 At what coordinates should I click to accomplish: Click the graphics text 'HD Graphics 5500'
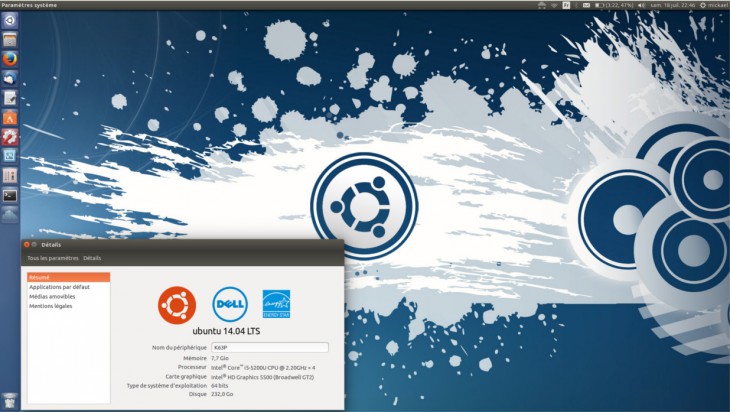[x=249, y=377]
